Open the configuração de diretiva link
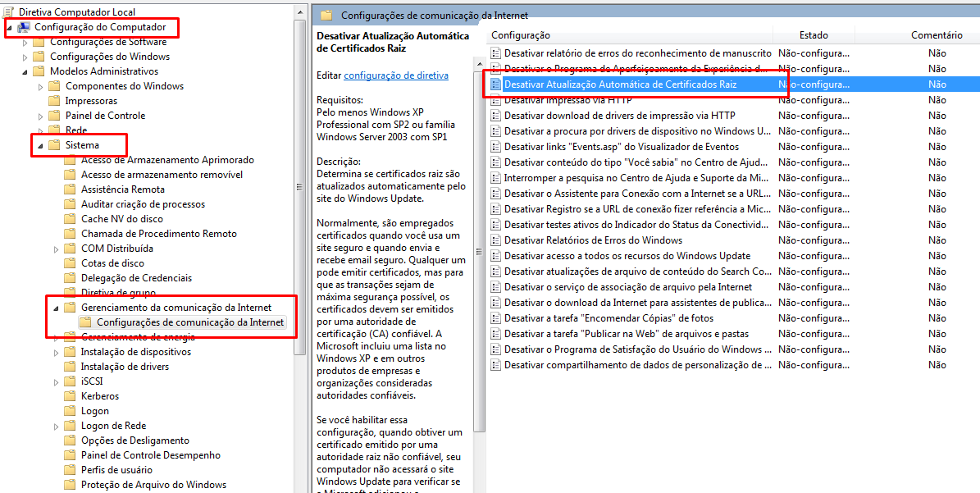Viewport: 980px width, 493px height. point(395,75)
